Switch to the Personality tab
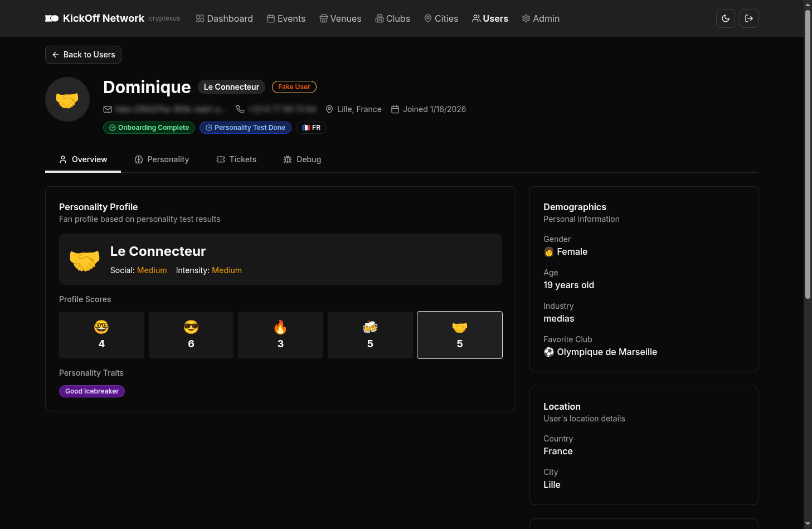 pyautogui.click(x=162, y=159)
